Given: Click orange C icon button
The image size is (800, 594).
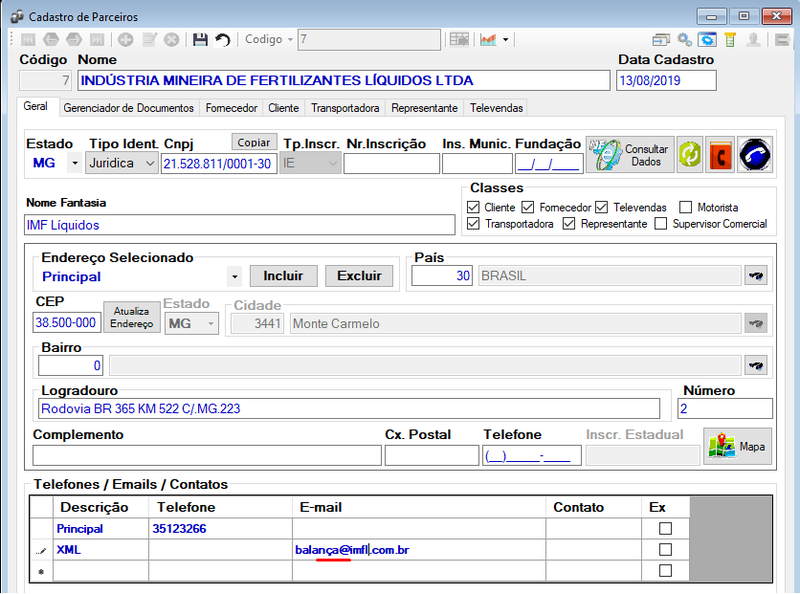Looking at the screenshot, I should [x=720, y=154].
